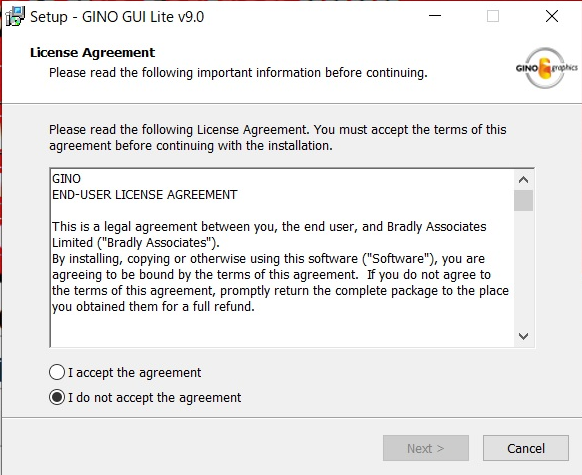Click the 'License Agreement' page header

tap(92, 53)
